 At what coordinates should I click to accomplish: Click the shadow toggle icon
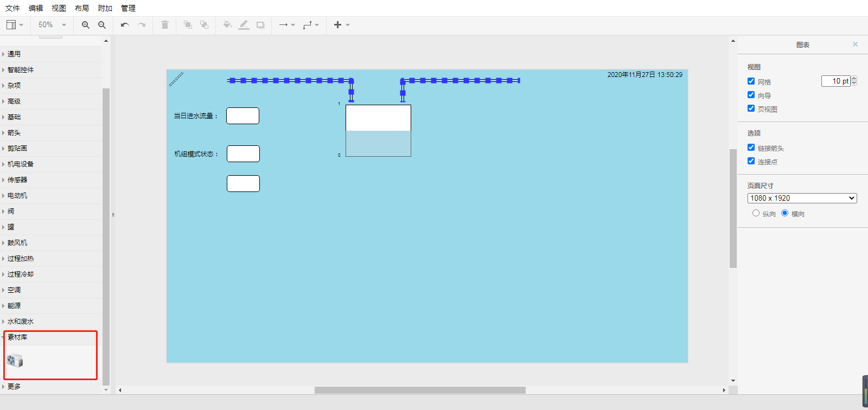260,25
